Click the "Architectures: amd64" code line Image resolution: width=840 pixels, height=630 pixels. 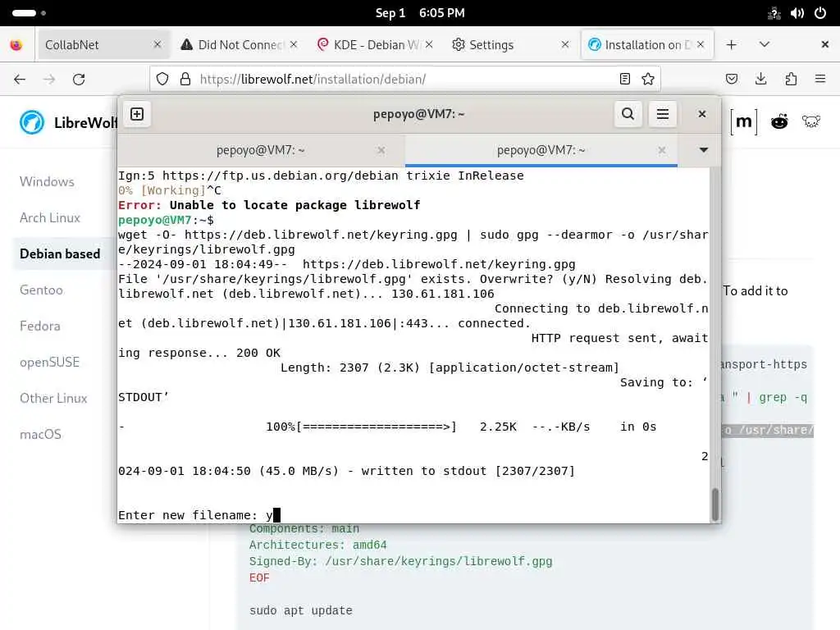(317, 545)
